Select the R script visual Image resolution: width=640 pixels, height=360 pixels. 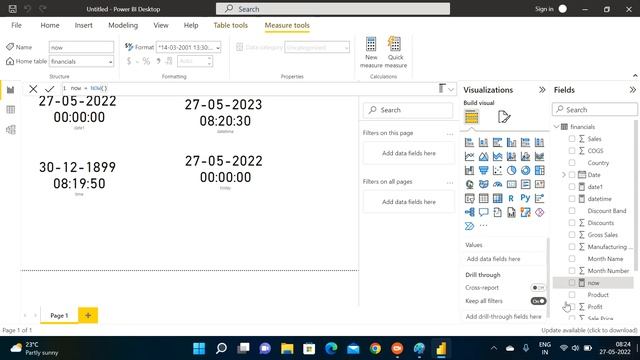(x=511, y=198)
